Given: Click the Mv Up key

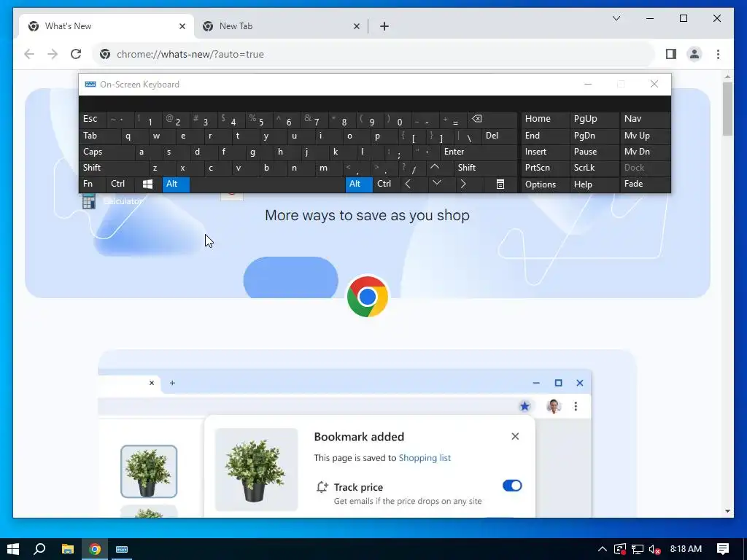Looking at the screenshot, I should pyautogui.click(x=645, y=136).
